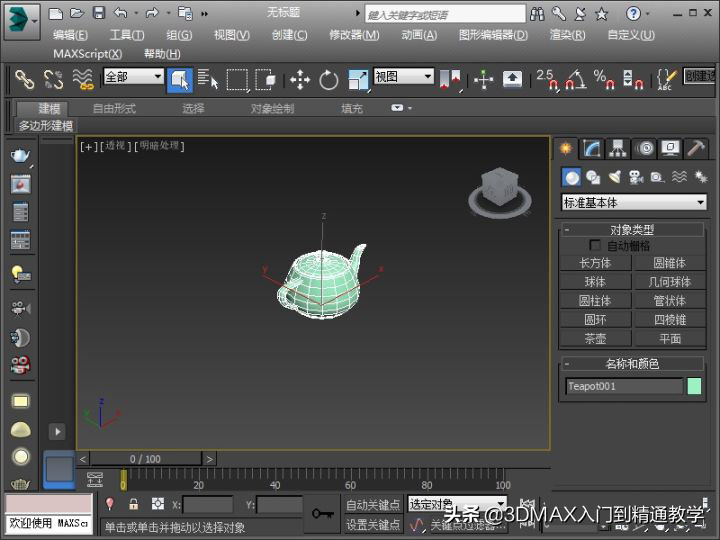The height and width of the screenshot is (540, 720).
Task: Activate Select and Scale tool
Action: (x=358, y=80)
